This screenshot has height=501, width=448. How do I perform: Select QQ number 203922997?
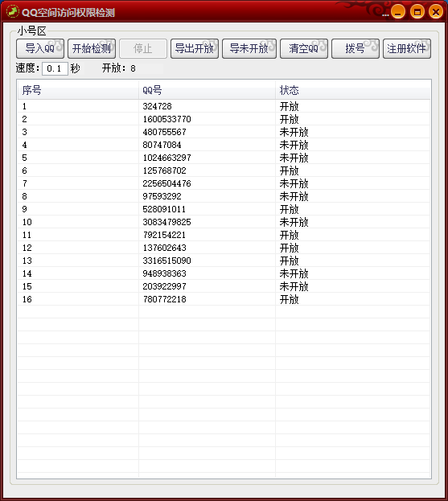click(x=164, y=286)
